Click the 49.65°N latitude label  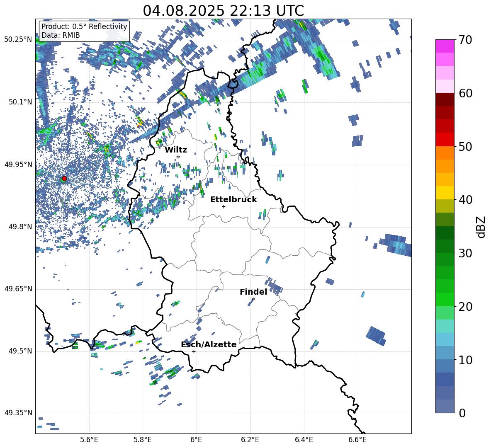click(x=18, y=289)
